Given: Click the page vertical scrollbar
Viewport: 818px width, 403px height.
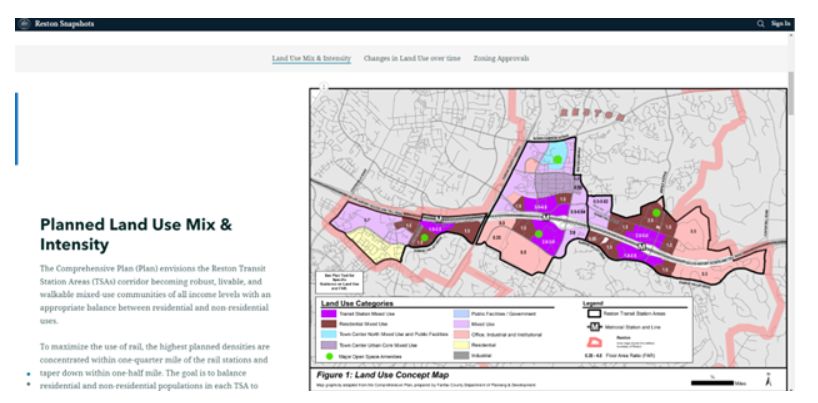Looking at the screenshot, I should (x=790, y=200).
